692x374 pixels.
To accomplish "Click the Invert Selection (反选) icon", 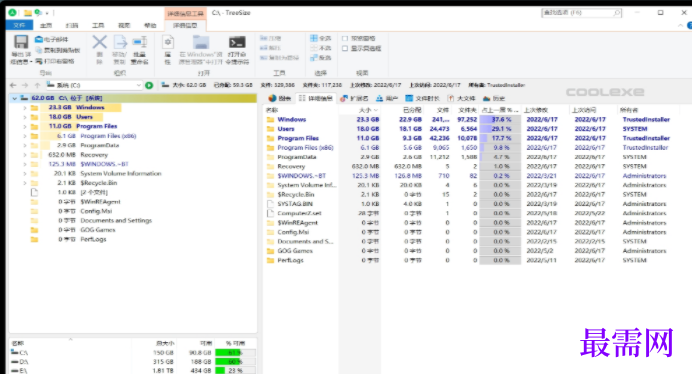I will point(314,58).
